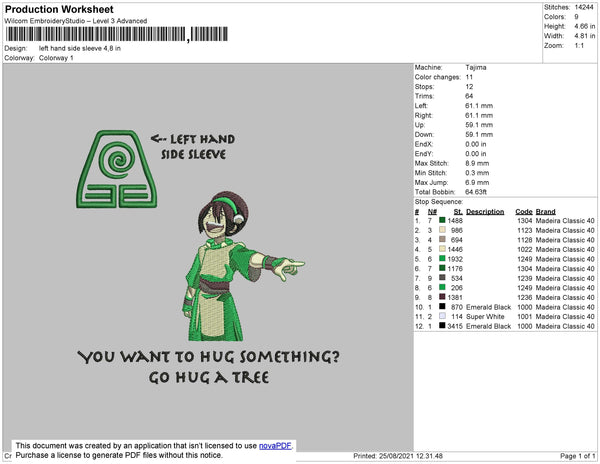Select 'Wilcom EmbroideryStudio – Level 3 Advanced' text

[76, 21]
